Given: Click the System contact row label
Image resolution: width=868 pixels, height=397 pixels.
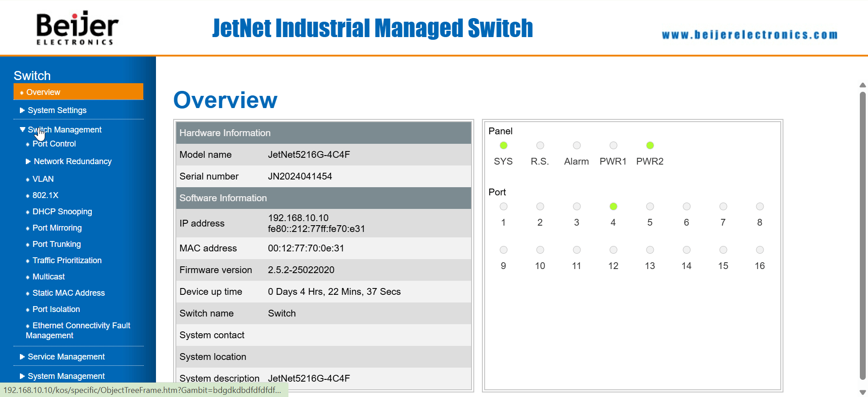Looking at the screenshot, I should click(x=212, y=335).
